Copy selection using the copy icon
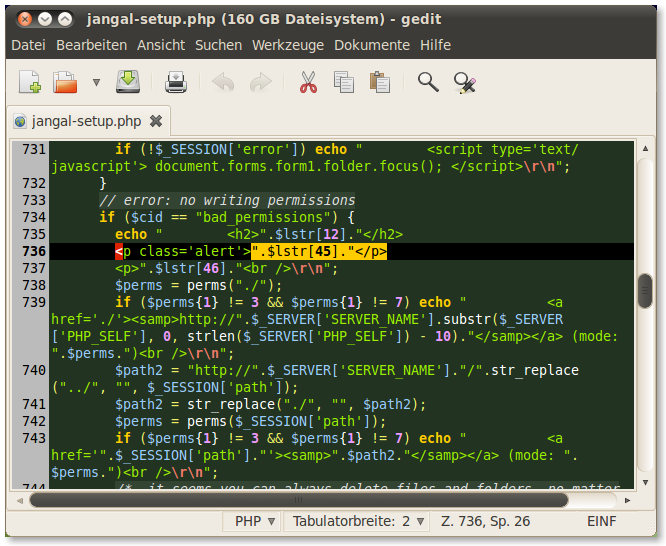Viewport: 666px width, 546px height. coord(344,82)
